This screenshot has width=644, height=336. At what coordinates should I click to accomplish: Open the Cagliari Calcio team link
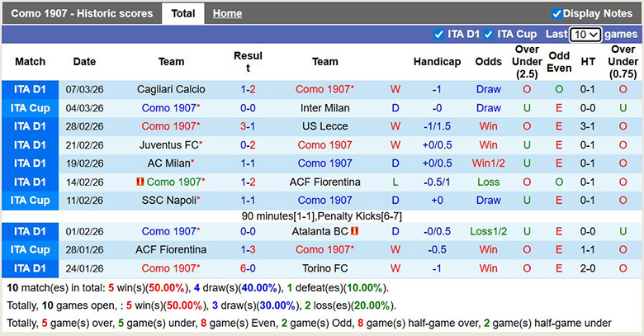171,89
